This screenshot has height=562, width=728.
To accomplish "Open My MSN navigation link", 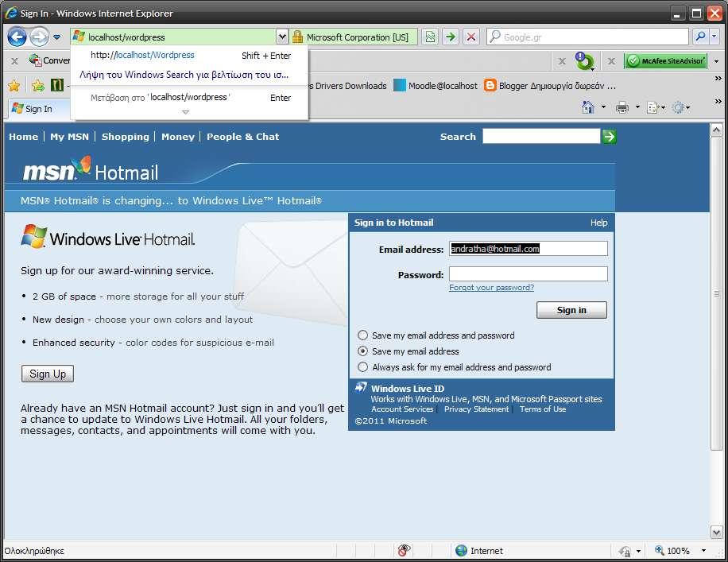I will pos(69,137).
